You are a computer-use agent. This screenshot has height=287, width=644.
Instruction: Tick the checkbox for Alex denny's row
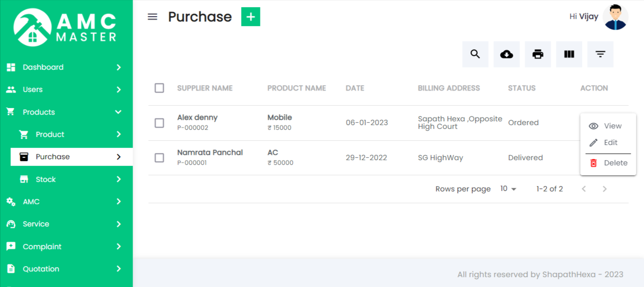159,122
